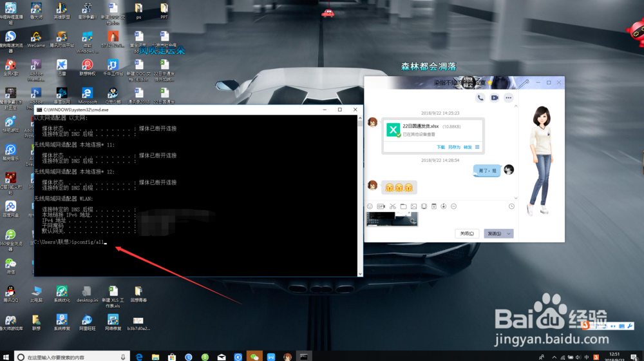Screen dimensions: 644x361
Task: Click the taskbar search input field
Action: point(72,356)
